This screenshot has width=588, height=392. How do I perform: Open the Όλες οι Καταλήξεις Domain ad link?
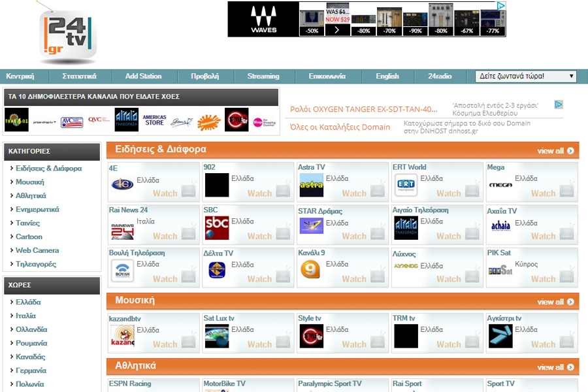(340, 127)
